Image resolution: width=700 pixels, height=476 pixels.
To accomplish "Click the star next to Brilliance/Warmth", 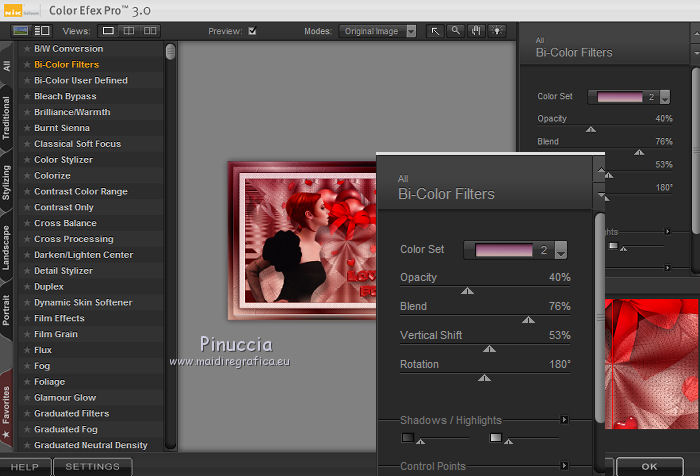I will tap(27, 112).
